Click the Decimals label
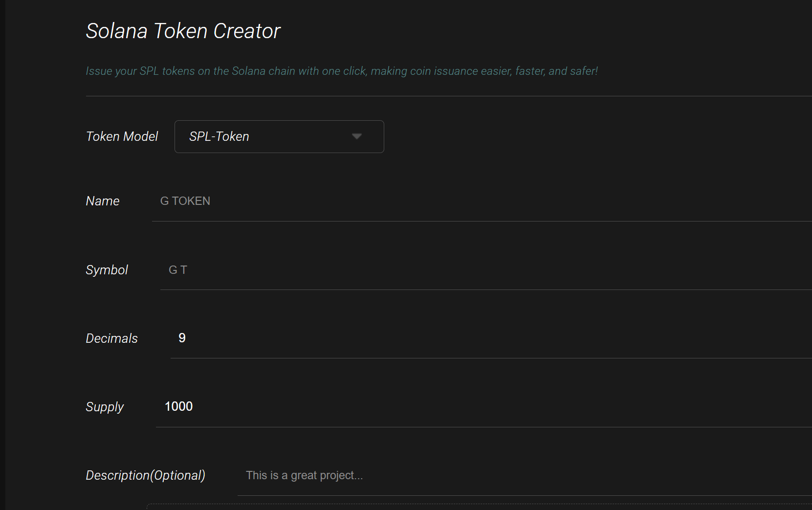The width and height of the screenshot is (812, 510). [x=111, y=338]
